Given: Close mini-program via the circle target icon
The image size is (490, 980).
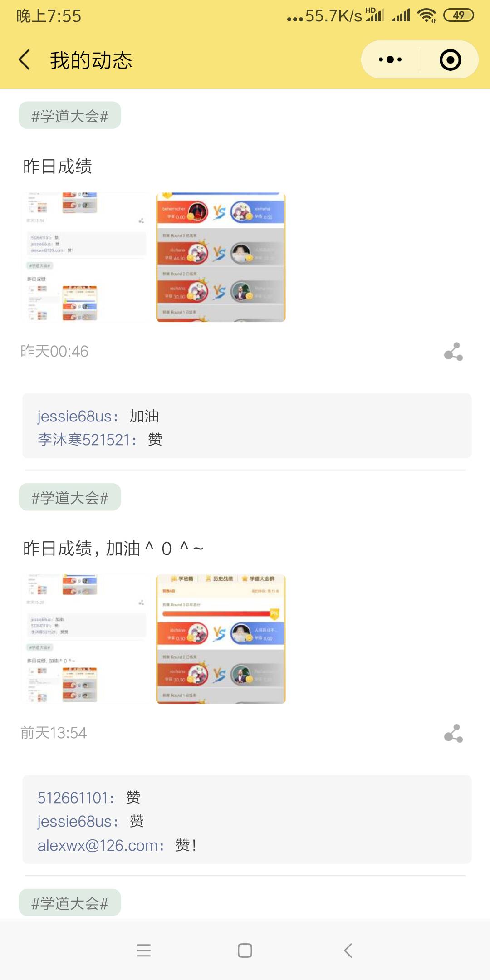Looking at the screenshot, I should pyautogui.click(x=450, y=60).
